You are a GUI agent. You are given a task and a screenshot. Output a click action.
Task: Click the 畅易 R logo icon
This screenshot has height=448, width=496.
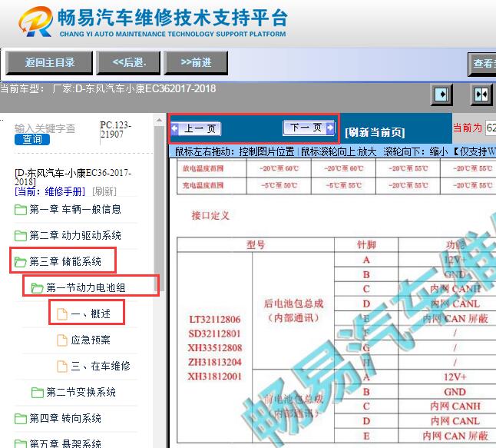(35, 22)
